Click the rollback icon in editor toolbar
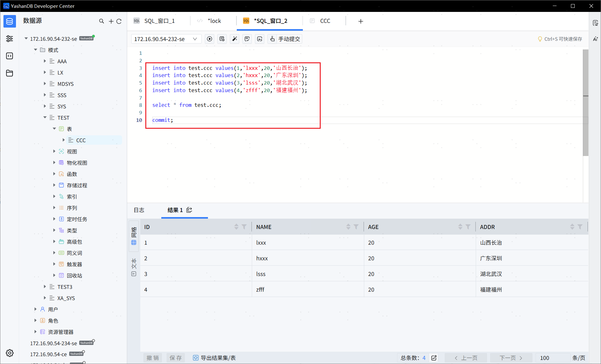This screenshot has width=601, height=364. point(260,39)
